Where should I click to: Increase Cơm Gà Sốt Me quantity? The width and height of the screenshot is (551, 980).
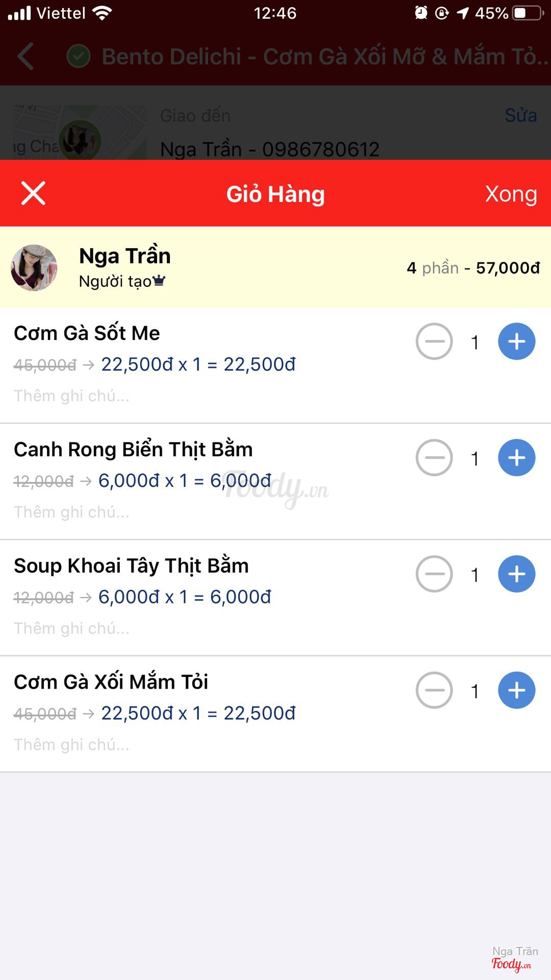coord(516,341)
